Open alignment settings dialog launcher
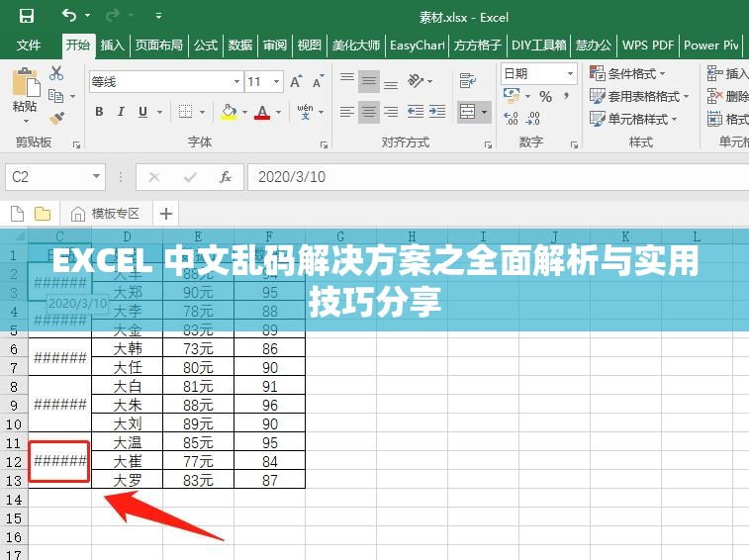This screenshot has height=560, width=749. coord(488,144)
